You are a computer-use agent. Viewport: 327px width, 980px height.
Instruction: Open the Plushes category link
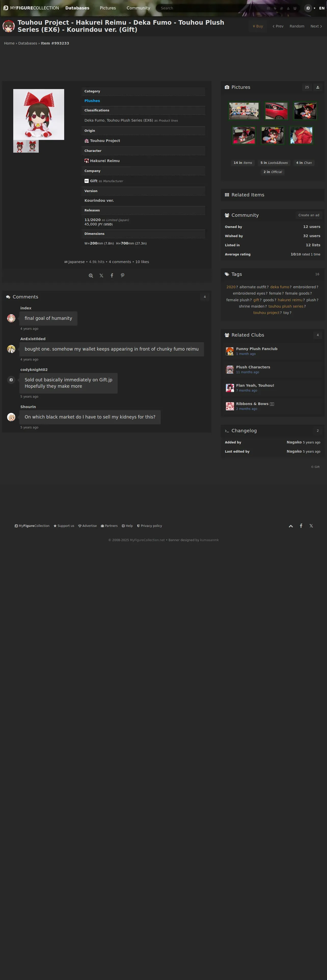[x=92, y=101]
